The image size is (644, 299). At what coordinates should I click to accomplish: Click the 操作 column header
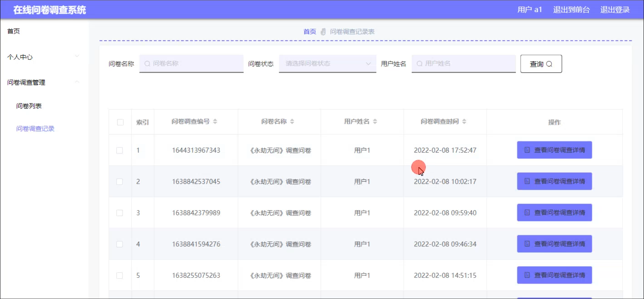(x=555, y=122)
